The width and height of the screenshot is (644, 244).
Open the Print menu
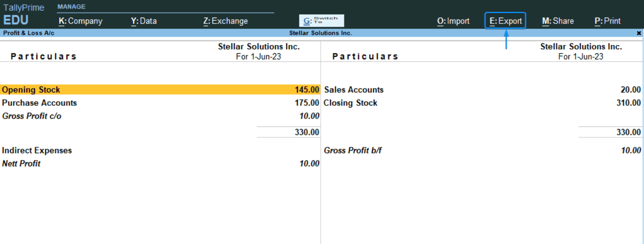pyautogui.click(x=607, y=21)
